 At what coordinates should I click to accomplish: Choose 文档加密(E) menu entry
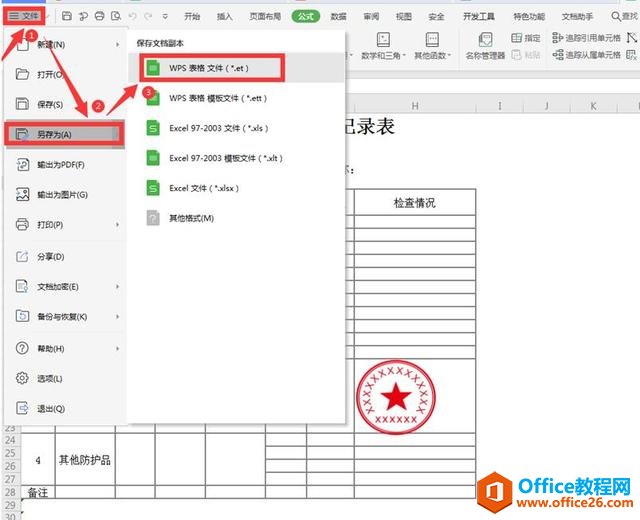point(64,287)
